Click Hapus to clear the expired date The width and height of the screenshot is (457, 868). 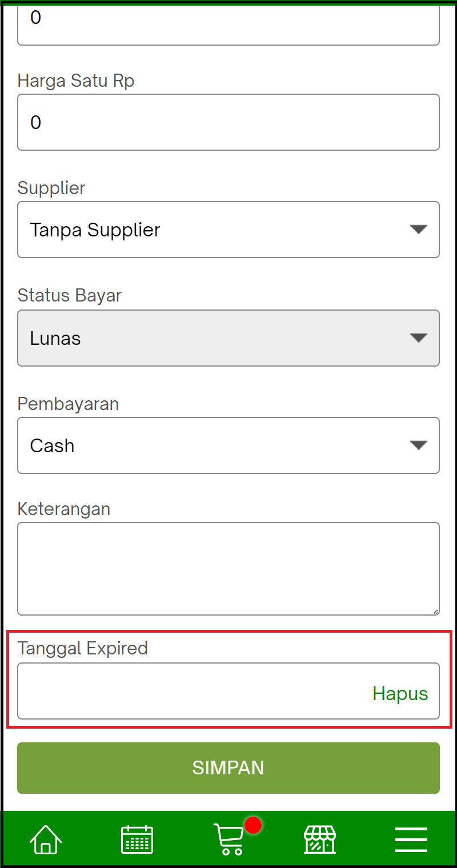[x=400, y=693]
